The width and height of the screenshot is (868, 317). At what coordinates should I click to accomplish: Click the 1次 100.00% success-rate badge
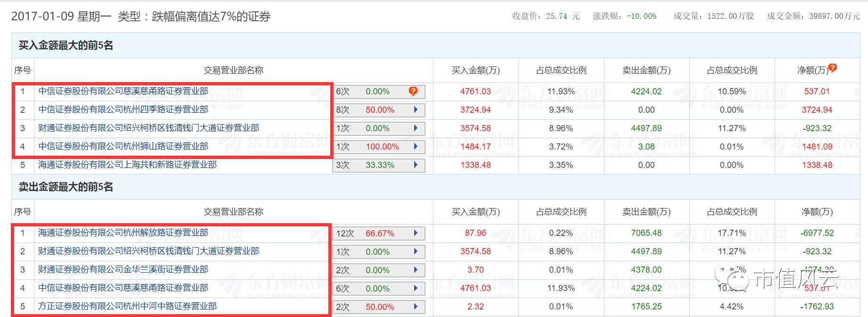point(379,147)
